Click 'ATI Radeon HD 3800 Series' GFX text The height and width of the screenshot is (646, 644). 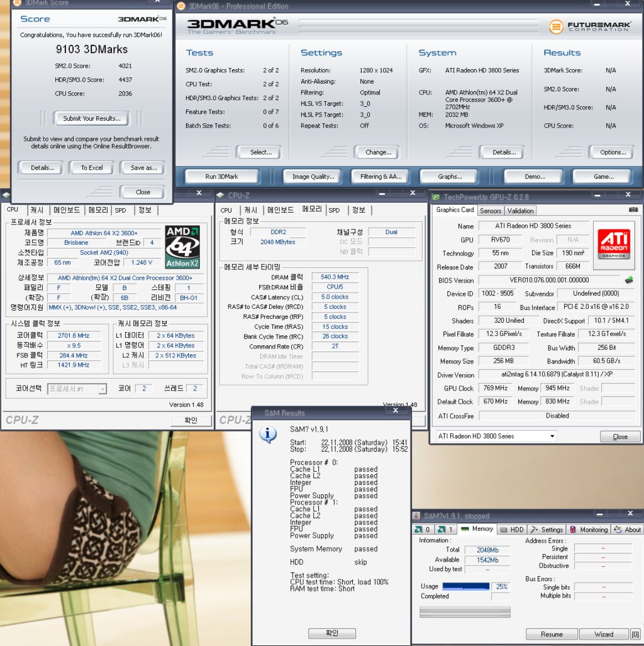click(x=482, y=70)
